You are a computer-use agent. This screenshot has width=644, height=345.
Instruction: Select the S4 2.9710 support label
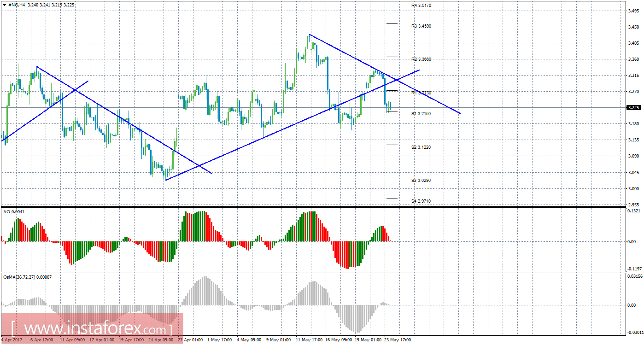point(421,201)
